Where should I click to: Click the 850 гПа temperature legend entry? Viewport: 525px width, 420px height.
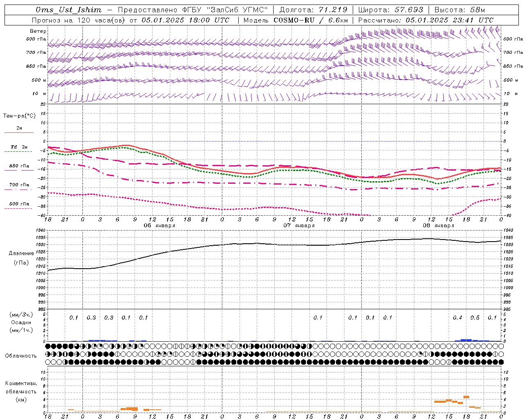19,166
